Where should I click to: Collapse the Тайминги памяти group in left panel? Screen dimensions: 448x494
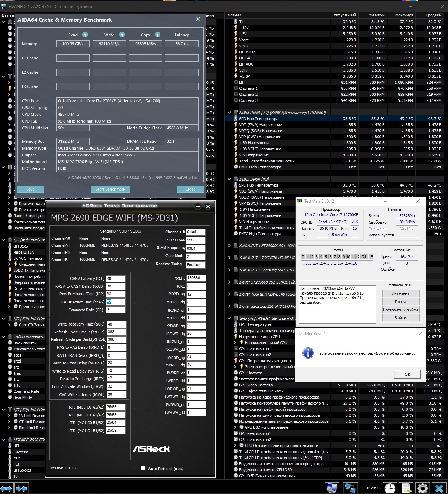click(4, 337)
